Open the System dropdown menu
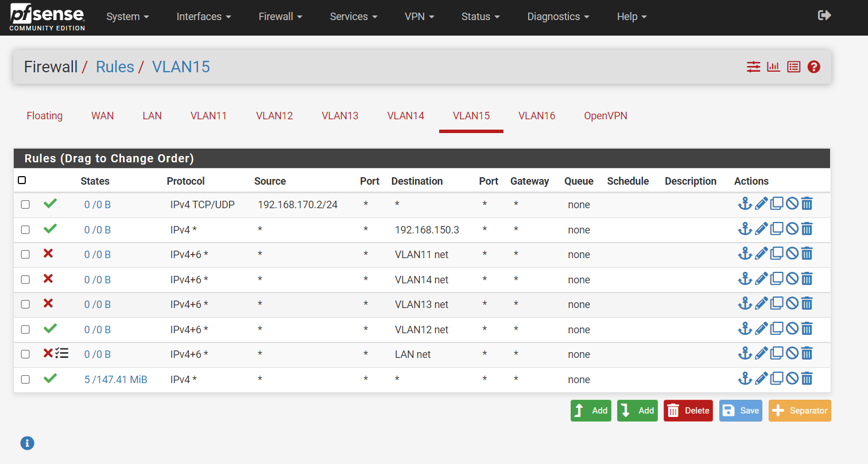 pos(127,17)
